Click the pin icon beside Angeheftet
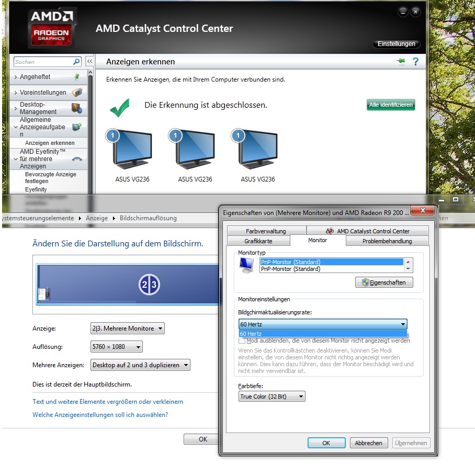 click(x=77, y=77)
